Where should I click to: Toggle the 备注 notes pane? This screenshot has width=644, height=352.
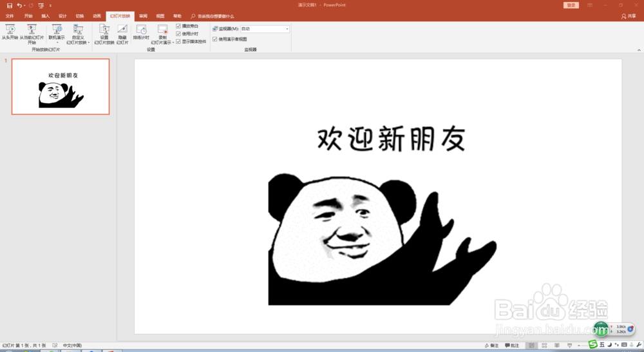491,346
